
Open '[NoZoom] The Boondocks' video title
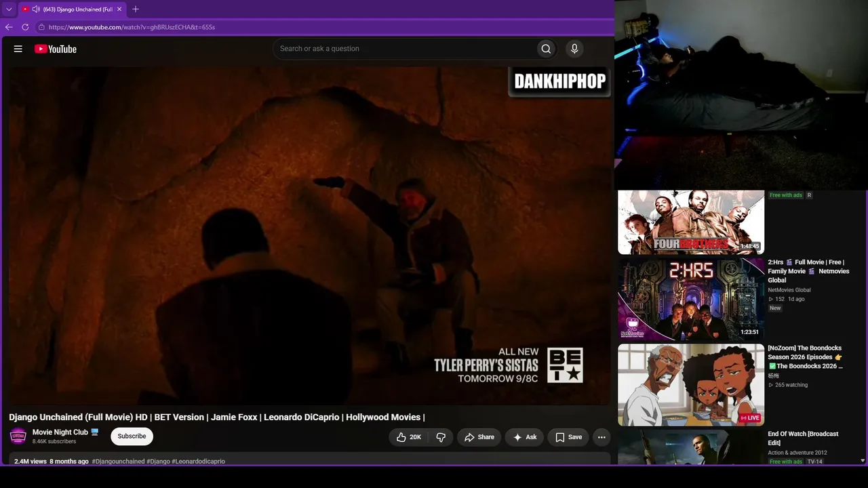point(806,357)
